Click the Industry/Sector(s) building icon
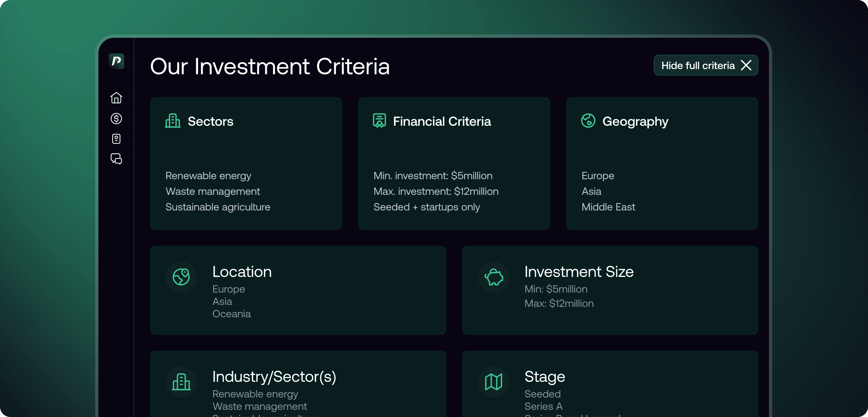The height and width of the screenshot is (417, 868). click(181, 381)
